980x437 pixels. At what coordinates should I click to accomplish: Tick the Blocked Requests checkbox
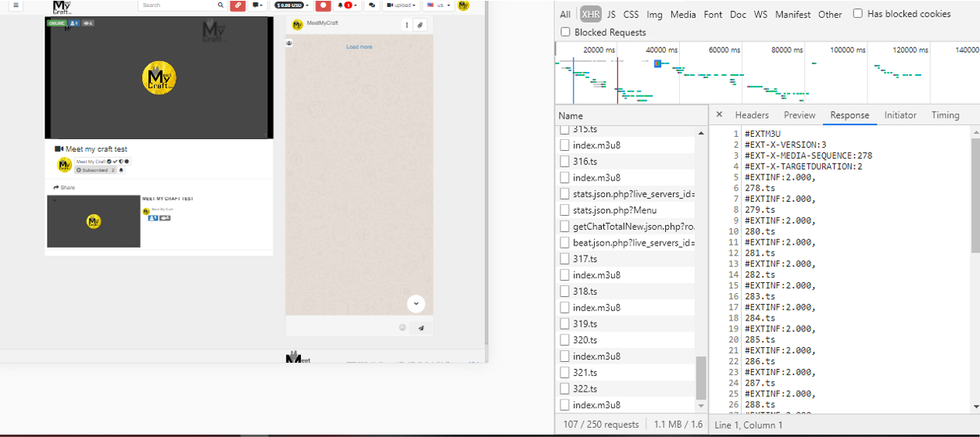coord(566,32)
